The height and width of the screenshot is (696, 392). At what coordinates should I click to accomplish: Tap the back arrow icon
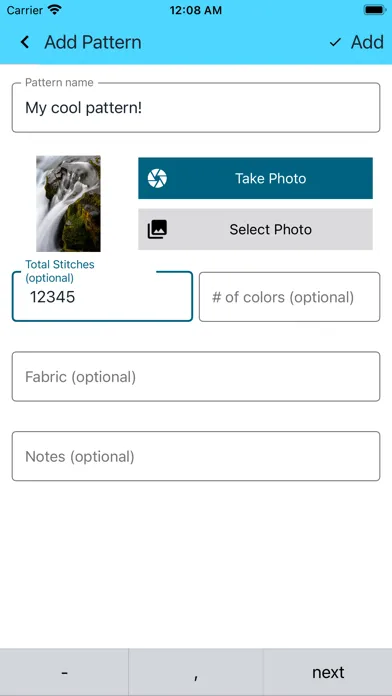click(25, 42)
